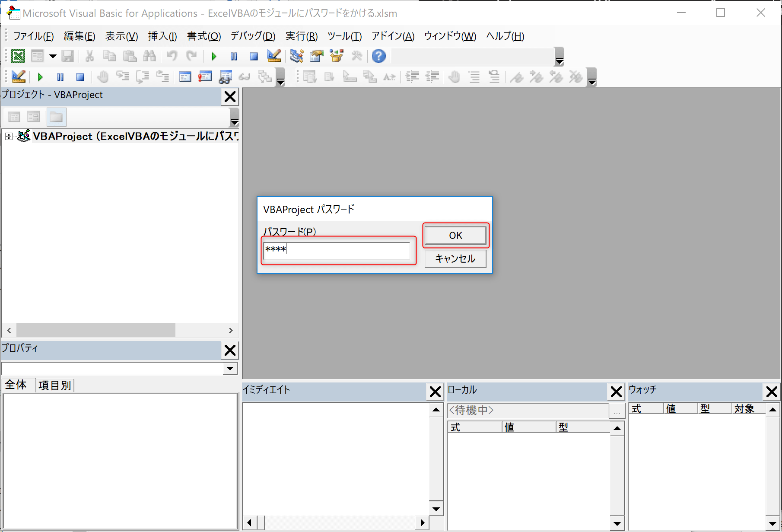Click the Find binoculars icon
This screenshot has height=532, width=782.
(149, 56)
